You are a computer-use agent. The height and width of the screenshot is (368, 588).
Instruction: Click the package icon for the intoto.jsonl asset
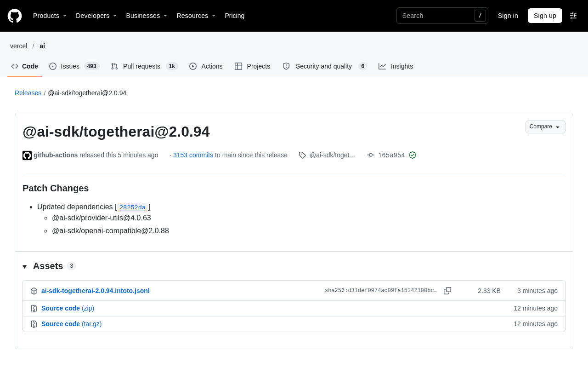click(x=34, y=291)
